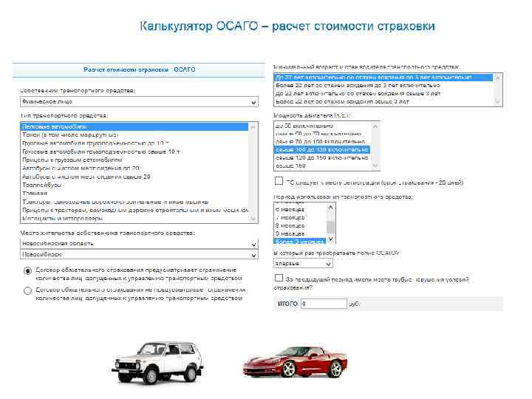This screenshot has width=532, height=399.
Task: Pick 'Автобусы с числом мест сидения свыше 20'
Action: [134, 177]
